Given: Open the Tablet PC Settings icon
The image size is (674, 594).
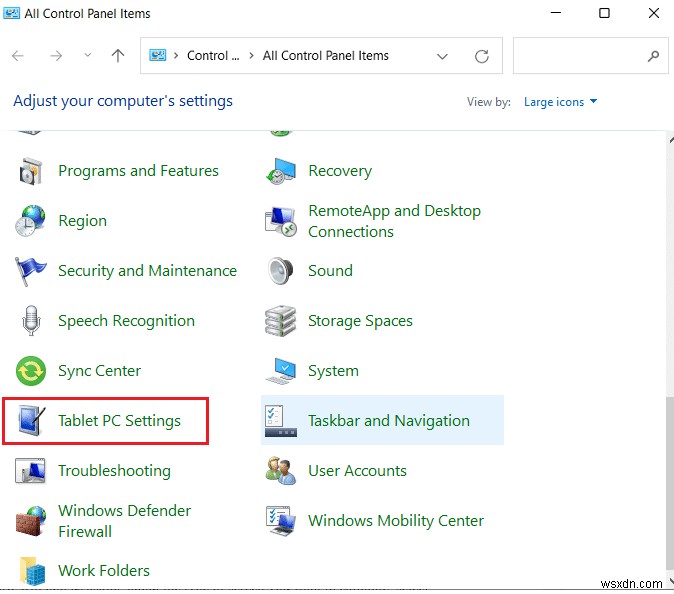Looking at the screenshot, I should click(x=31, y=421).
